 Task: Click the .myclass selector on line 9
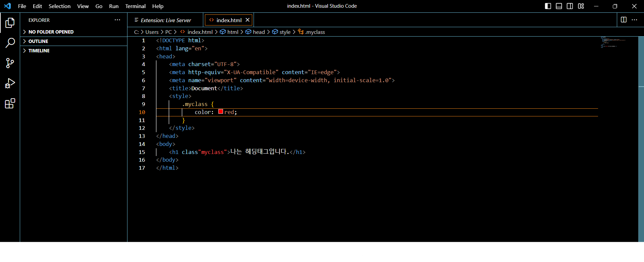coord(195,104)
